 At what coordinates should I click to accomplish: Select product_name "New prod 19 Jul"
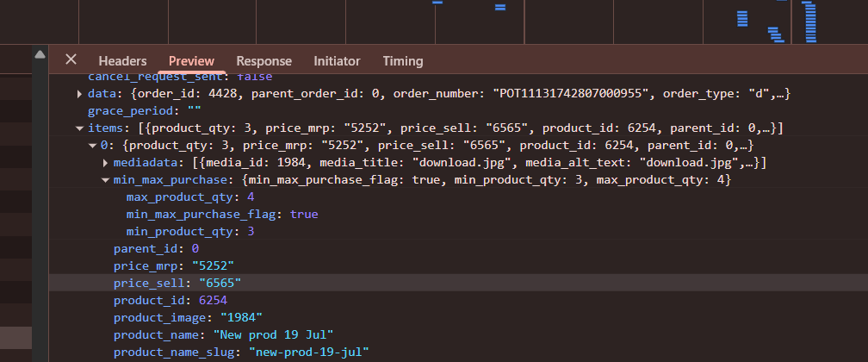[x=224, y=334]
